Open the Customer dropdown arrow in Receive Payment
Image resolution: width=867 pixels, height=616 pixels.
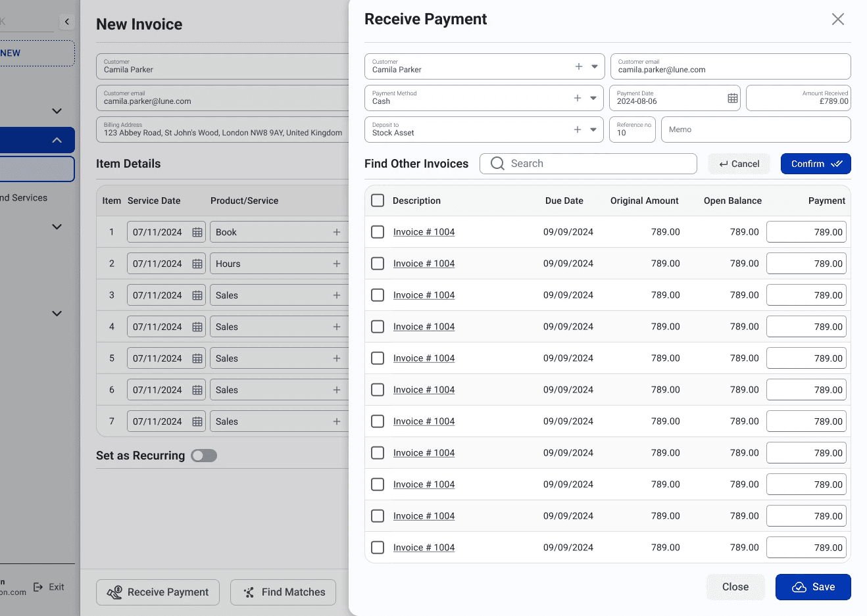[595, 66]
